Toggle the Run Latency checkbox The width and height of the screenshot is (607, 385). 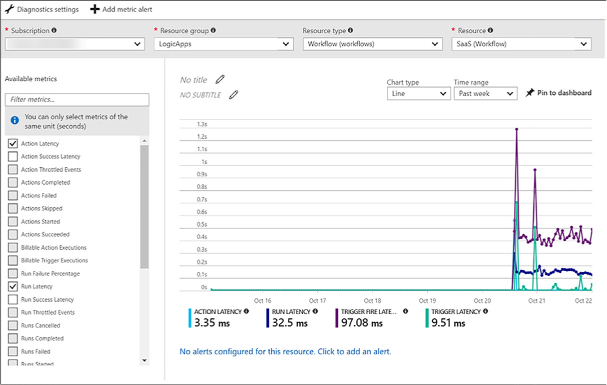pos(13,286)
